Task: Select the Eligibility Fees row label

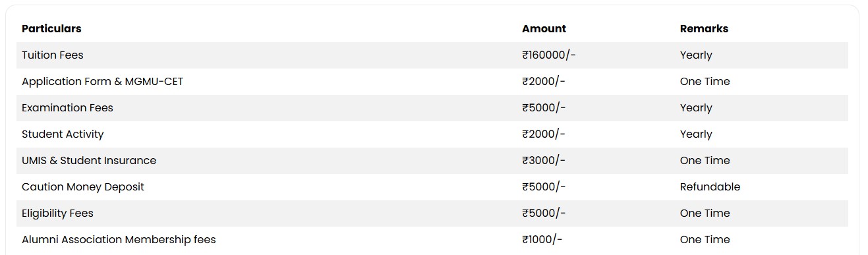Action: [x=57, y=213]
